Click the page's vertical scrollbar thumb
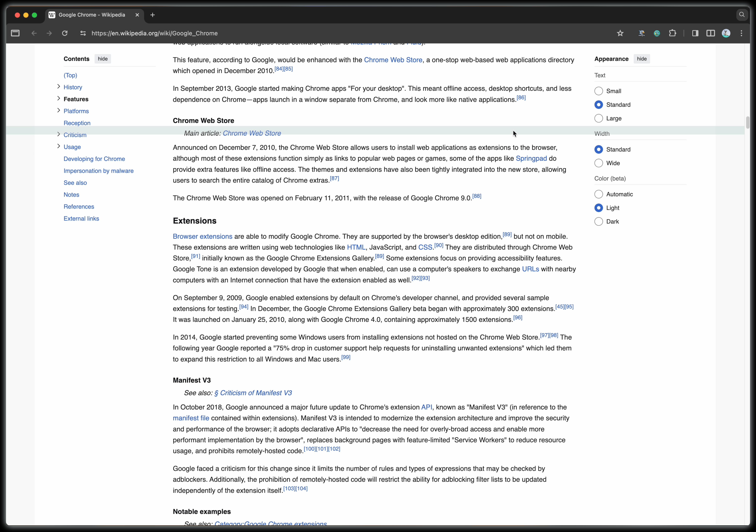756x532 pixels. pyautogui.click(x=747, y=122)
